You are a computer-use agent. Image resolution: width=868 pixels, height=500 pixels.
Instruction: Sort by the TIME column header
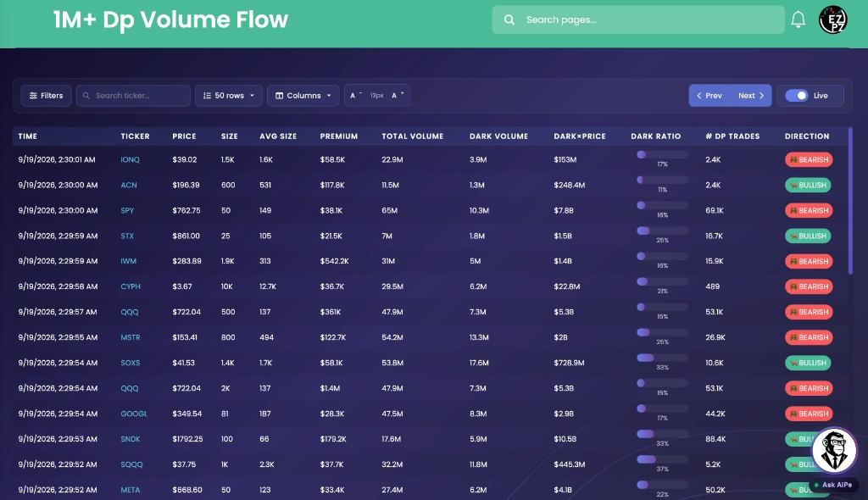28,136
